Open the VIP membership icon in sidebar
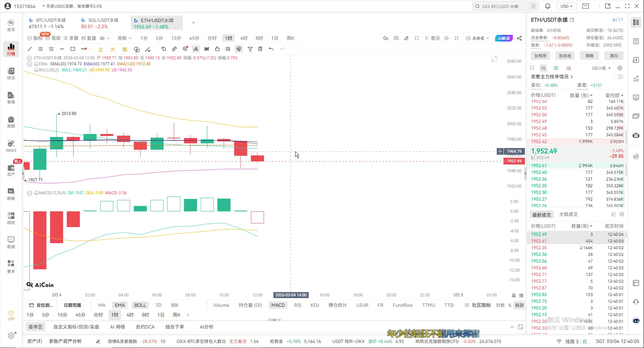 click(x=11, y=316)
